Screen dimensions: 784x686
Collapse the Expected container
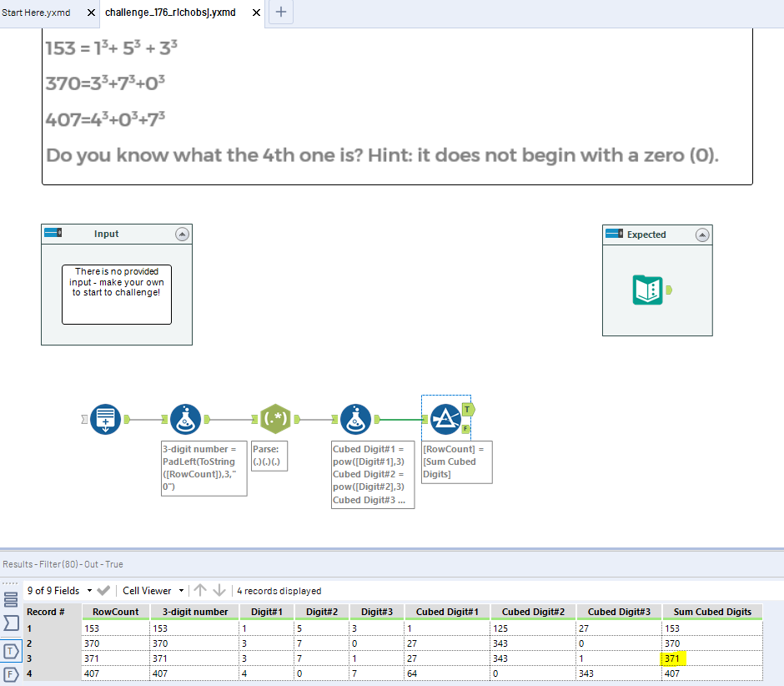702,235
